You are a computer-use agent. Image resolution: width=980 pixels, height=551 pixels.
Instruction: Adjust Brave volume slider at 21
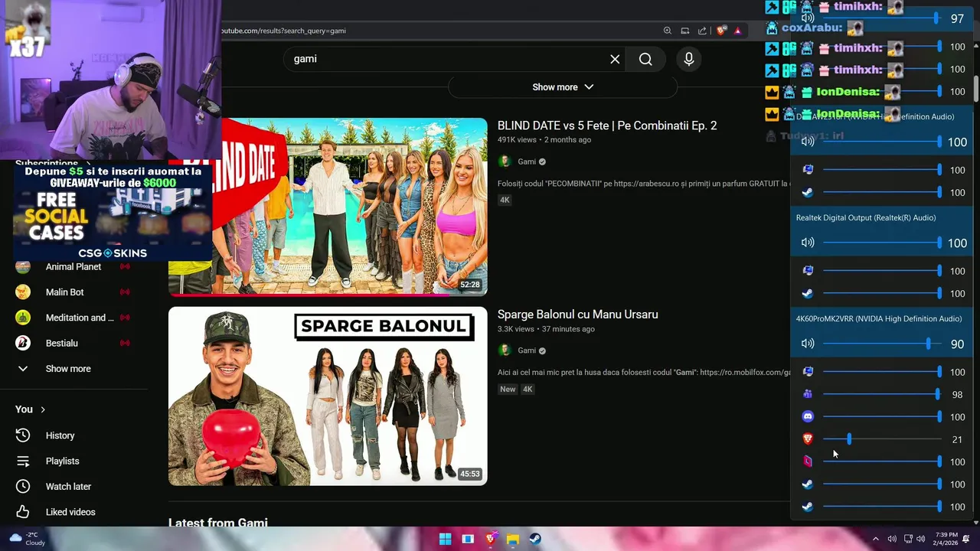[849, 439]
